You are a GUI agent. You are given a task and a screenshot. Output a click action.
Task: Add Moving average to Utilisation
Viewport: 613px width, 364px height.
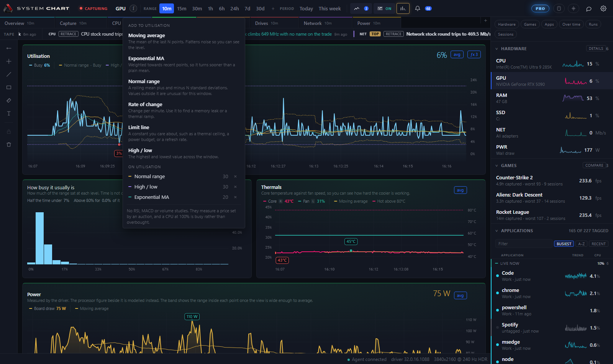[x=184, y=41]
